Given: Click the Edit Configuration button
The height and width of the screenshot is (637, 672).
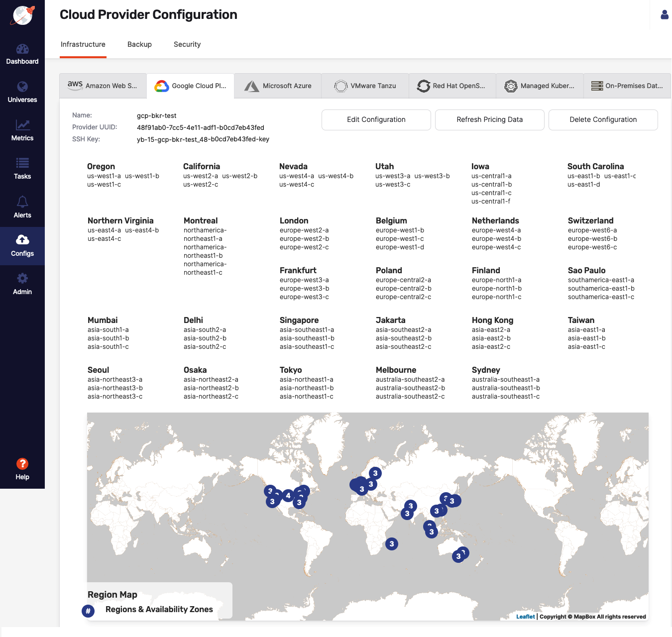Looking at the screenshot, I should pos(376,120).
